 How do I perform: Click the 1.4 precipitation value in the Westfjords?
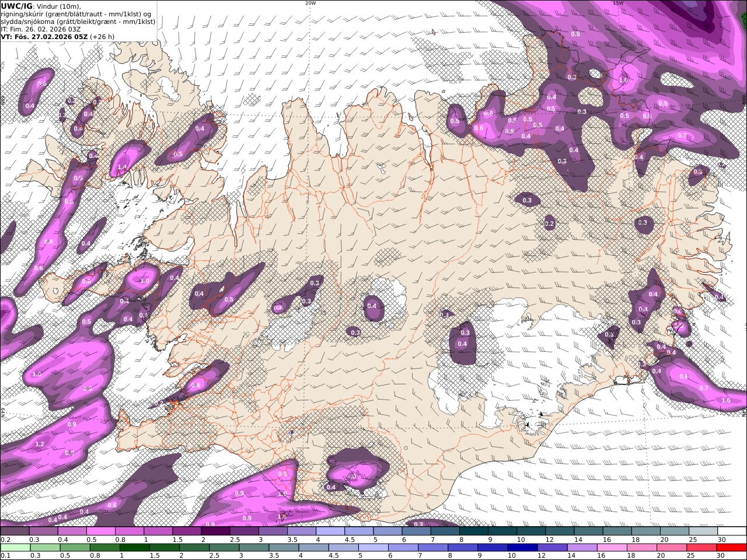(x=122, y=167)
